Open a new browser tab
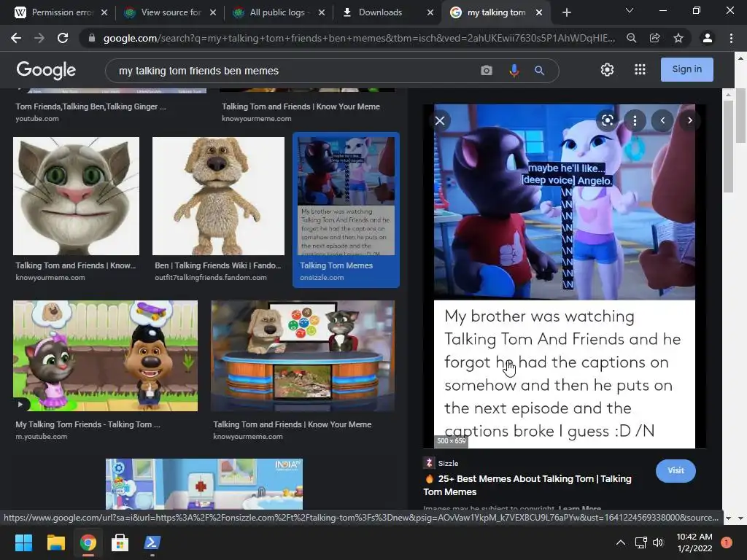 [566, 12]
